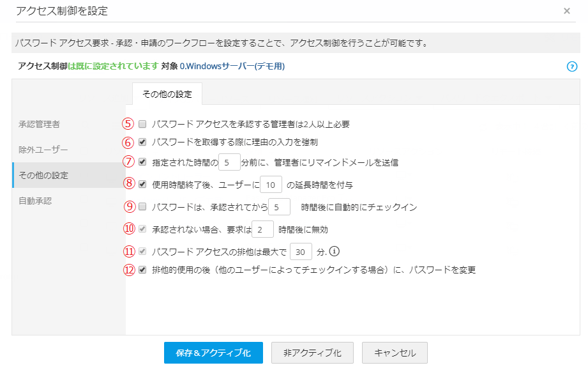Enable automatic check-in after approval checkbox
Screen dimensions: 588x370
coord(142,206)
